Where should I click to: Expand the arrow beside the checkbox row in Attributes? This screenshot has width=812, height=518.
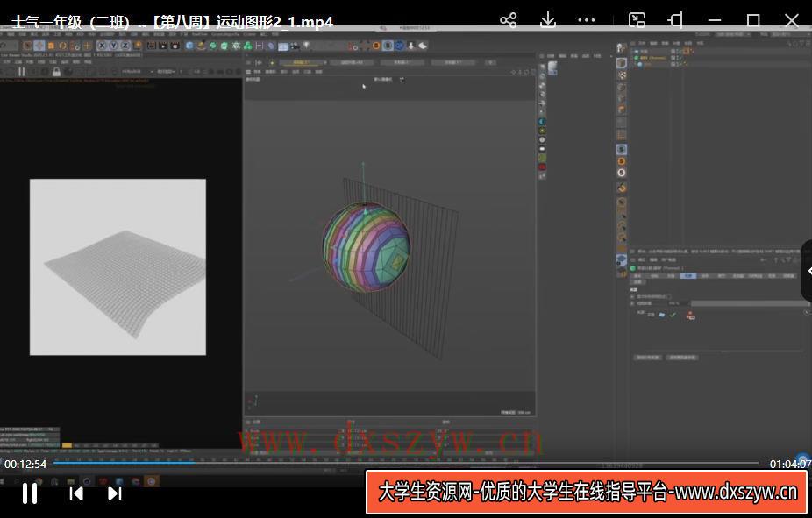(632, 296)
